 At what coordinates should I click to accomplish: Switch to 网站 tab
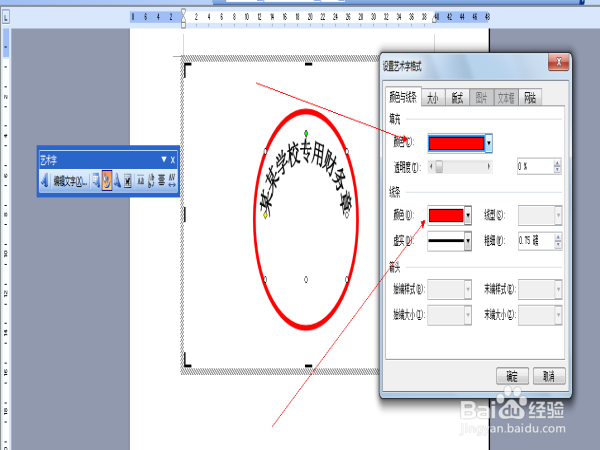point(530,98)
